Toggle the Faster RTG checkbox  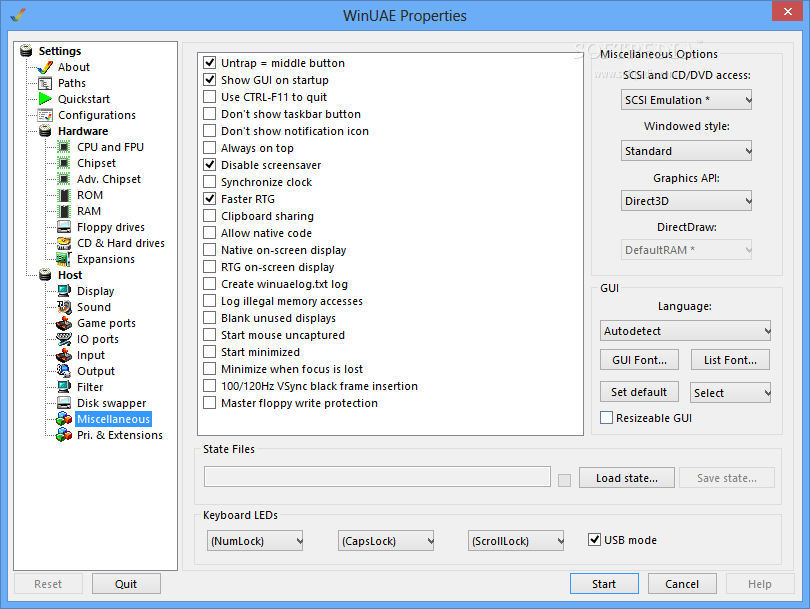(x=209, y=199)
